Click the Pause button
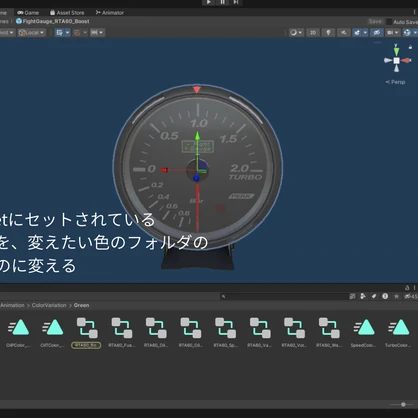The image size is (418, 418). tap(222, 2)
